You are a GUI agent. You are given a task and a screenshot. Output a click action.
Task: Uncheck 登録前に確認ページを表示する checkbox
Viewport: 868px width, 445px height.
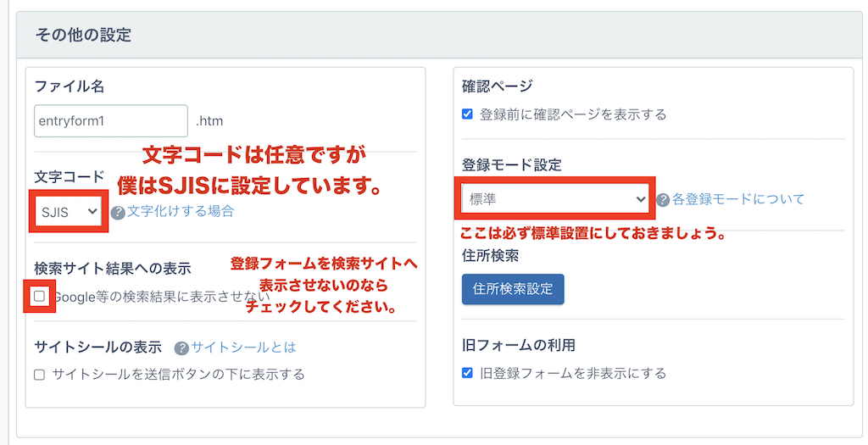467,114
